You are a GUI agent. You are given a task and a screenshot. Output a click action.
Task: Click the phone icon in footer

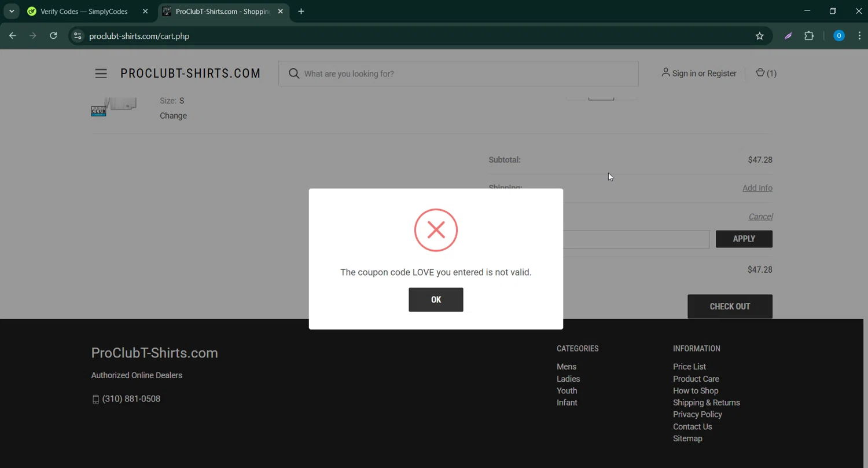click(95, 399)
